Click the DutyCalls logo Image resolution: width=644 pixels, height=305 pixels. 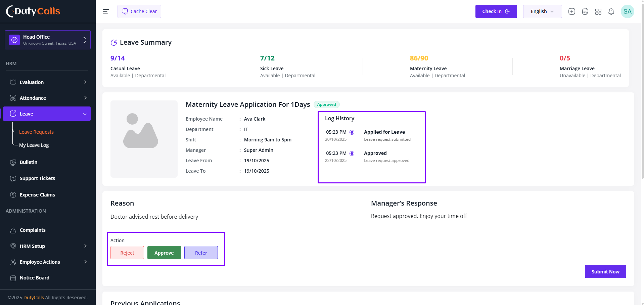pos(33,11)
